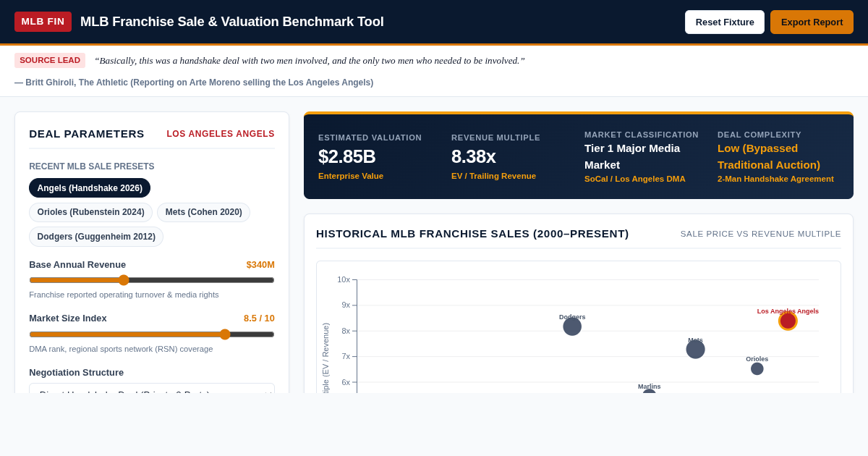Click the Tier 1 Major Media Market text
The height and width of the screenshot is (456, 868).
tap(632, 156)
